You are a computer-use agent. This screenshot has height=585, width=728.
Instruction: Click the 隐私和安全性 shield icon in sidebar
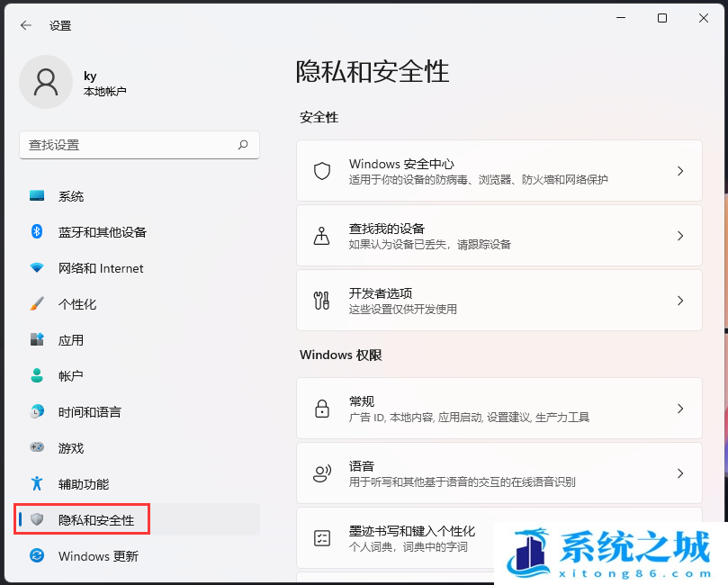37,519
